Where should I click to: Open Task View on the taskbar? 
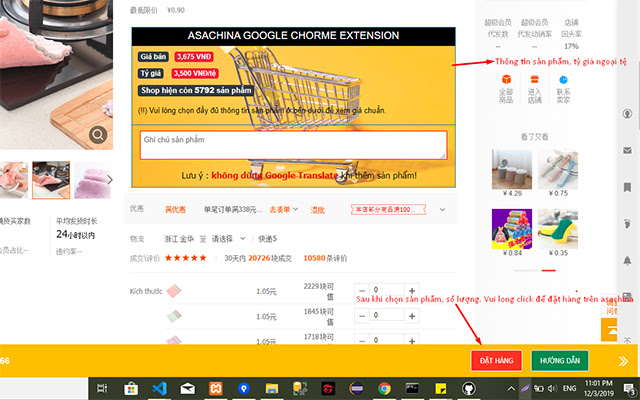tap(102, 388)
